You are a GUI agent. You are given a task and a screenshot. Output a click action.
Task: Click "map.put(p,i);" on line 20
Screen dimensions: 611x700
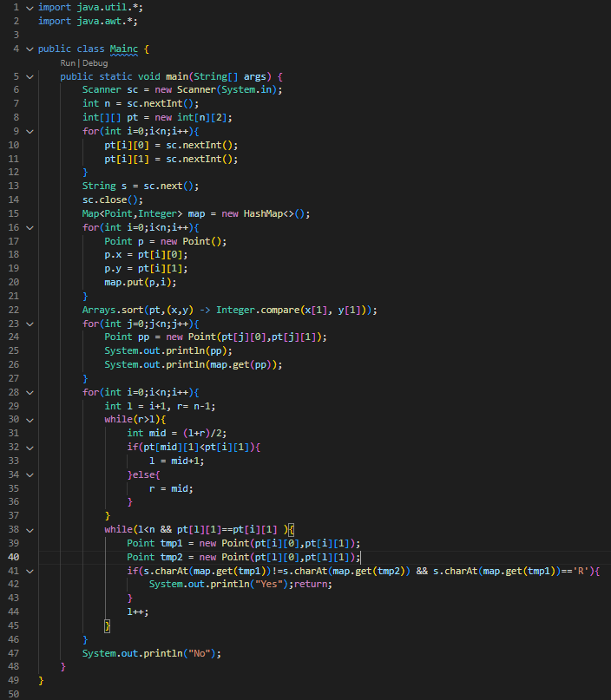click(x=141, y=283)
